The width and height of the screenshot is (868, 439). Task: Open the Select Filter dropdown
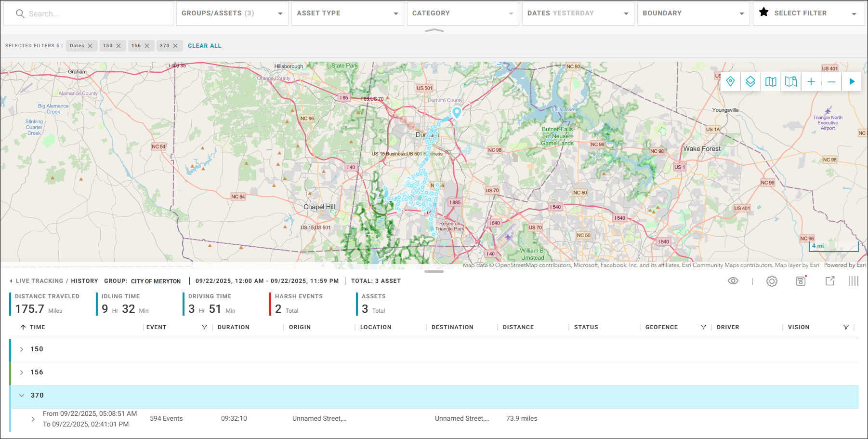[809, 13]
